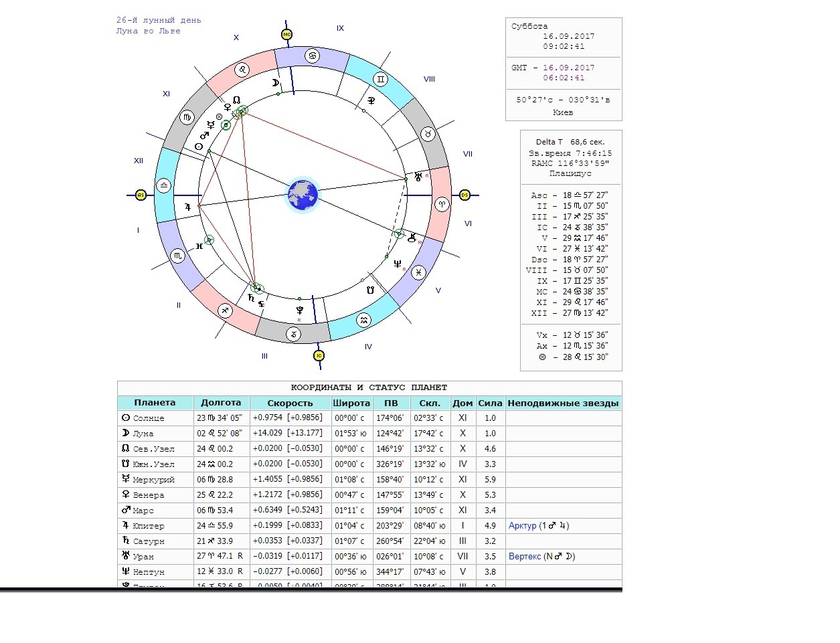Click house numeral XII beside the wheel

click(x=139, y=161)
